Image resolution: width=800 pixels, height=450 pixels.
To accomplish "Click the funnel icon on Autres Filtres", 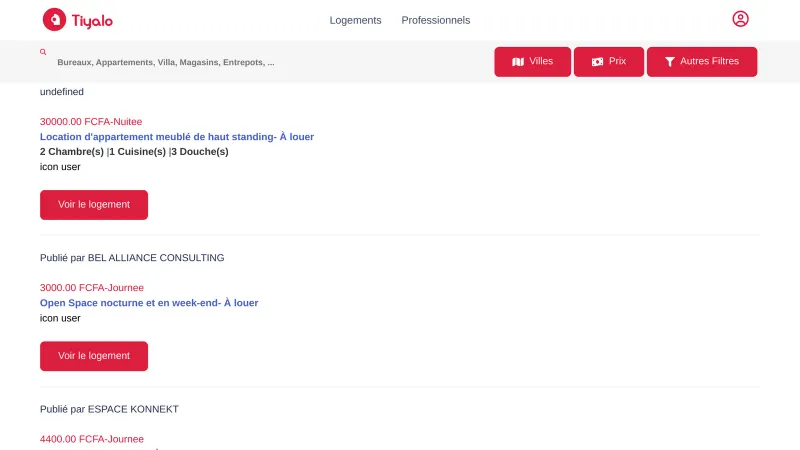I will pos(670,62).
